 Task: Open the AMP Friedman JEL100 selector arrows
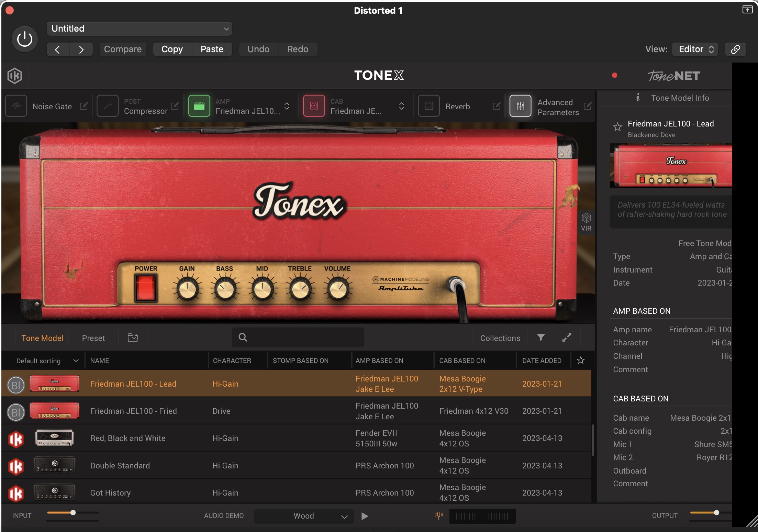(x=287, y=106)
